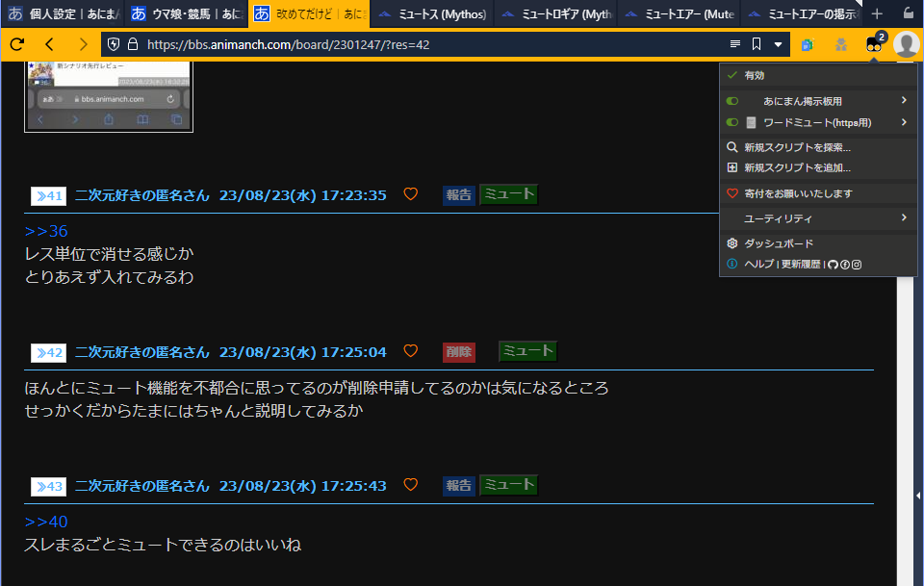The height and width of the screenshot is (586, 924).
Task: Click 報告 button on post 43
Action: pos(458,486)
